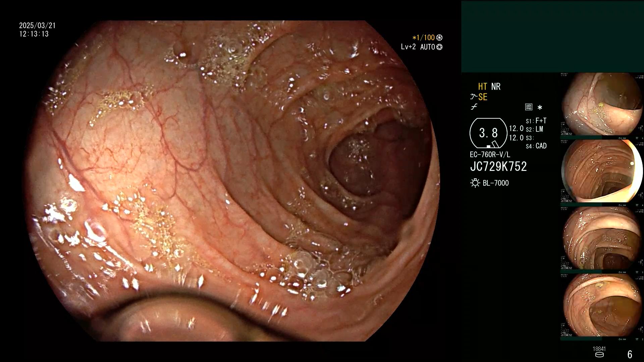Click the scope model EC-760R-V/L
Screen dimensions: 644x362
click(490, 155)
